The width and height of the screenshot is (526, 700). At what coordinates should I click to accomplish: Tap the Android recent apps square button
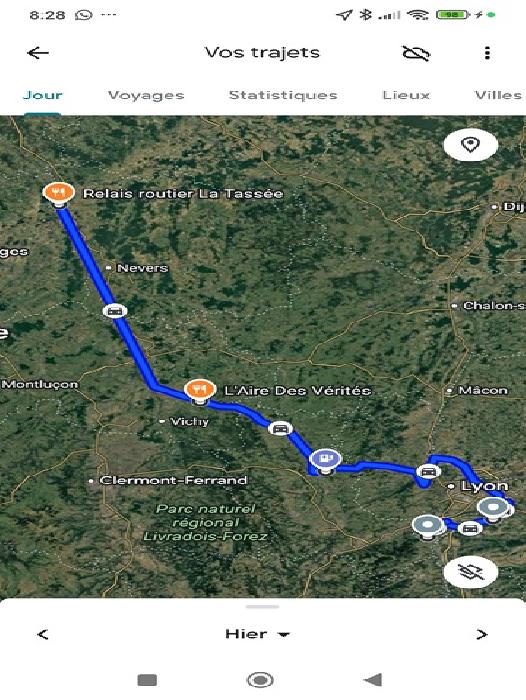click(147, 680)
